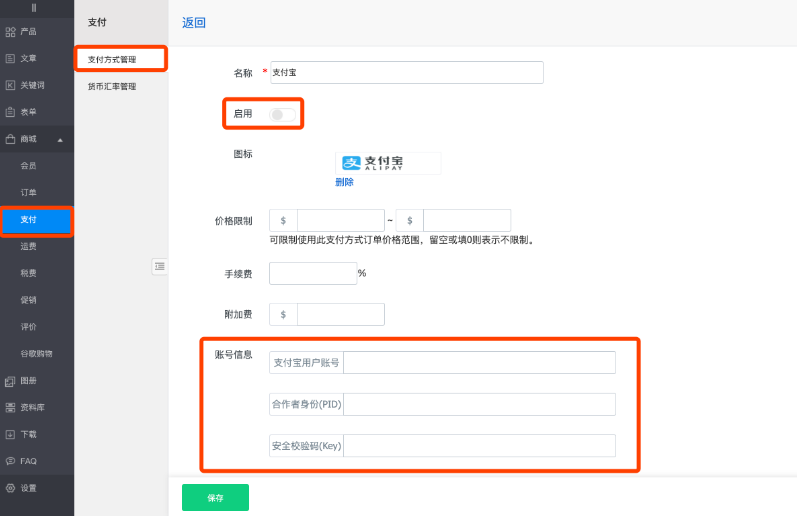Screen dimensions: 797x516
Task: Click the 关键词 icon in sidebar
Action: [x=10, y=86]
